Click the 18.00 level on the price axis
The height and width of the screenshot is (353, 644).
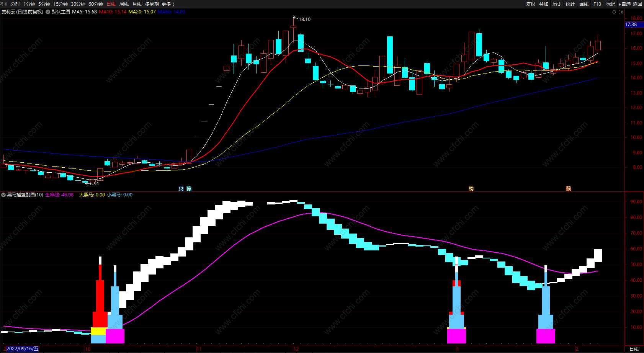[636, 18]
